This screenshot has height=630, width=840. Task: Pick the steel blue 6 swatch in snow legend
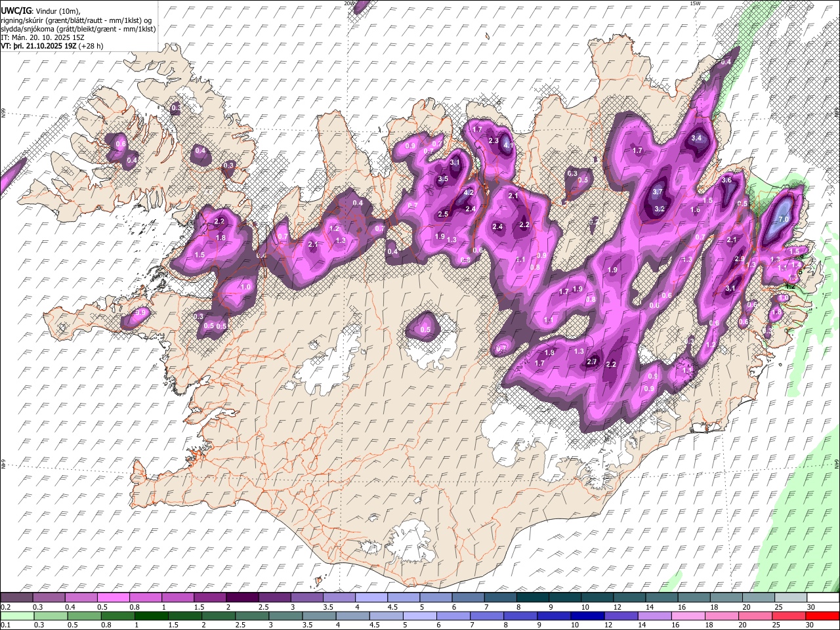[469, 597]
